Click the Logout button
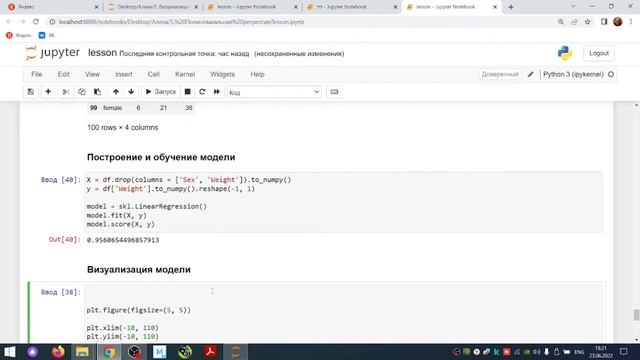Screen dimensions: 640x360 tap(599, 53)
